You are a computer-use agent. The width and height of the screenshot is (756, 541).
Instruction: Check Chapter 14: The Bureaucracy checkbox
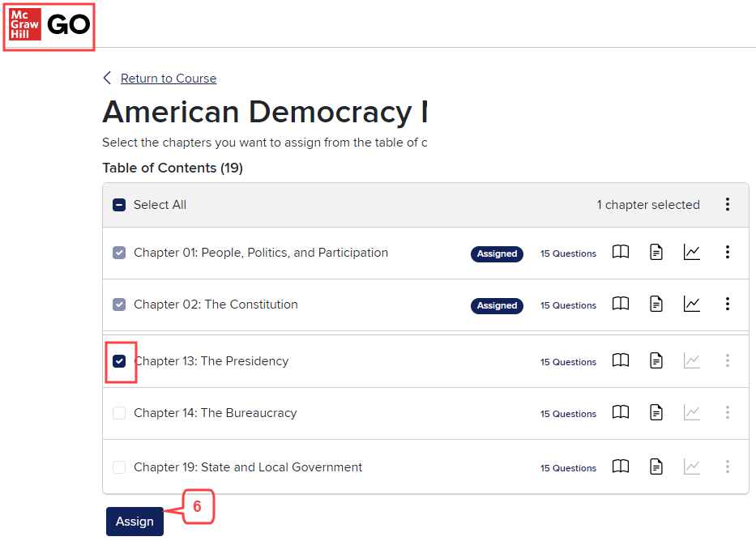(x=119, y=413)
